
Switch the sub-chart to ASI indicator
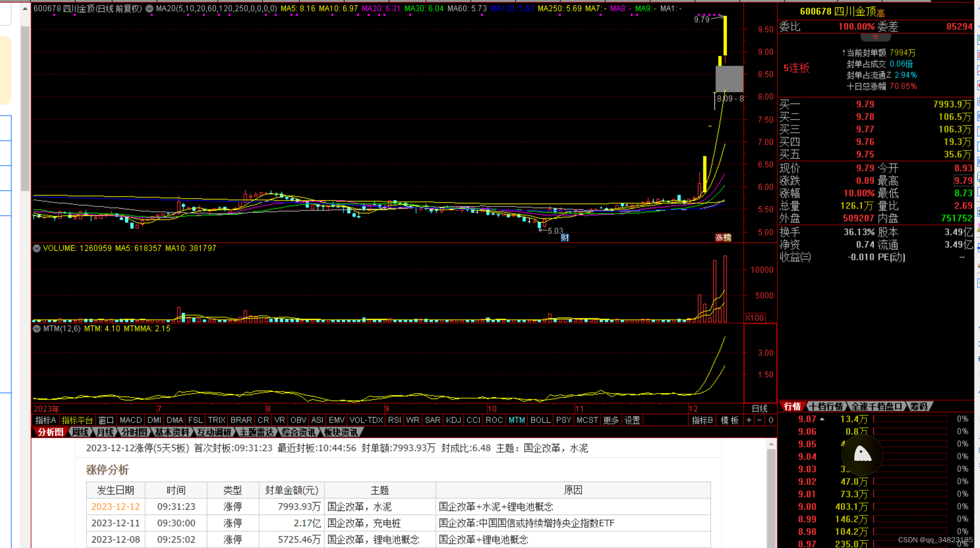[x=317, y=420]
